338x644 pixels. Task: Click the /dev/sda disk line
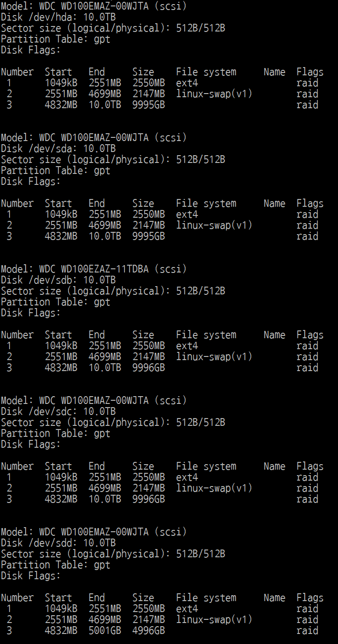pos(58,149)
